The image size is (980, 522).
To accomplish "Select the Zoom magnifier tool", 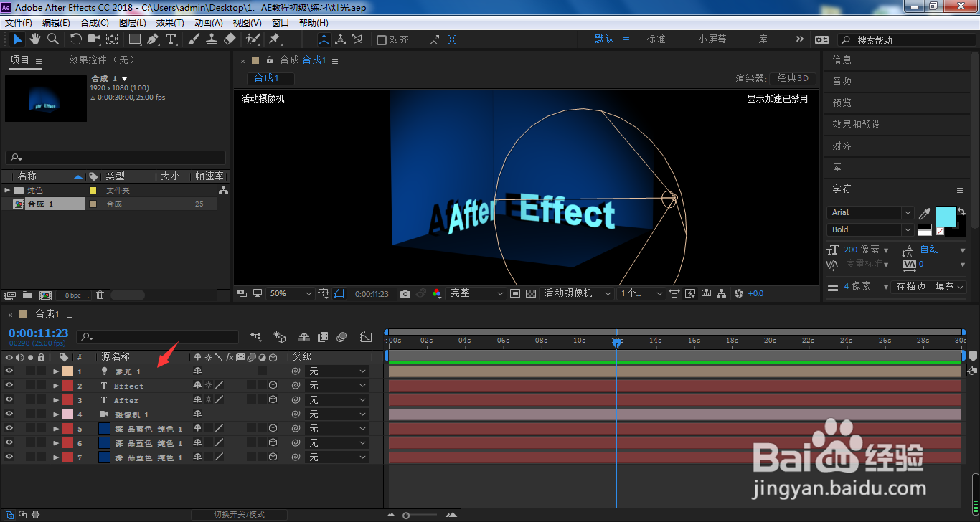I will pos(52,39).
